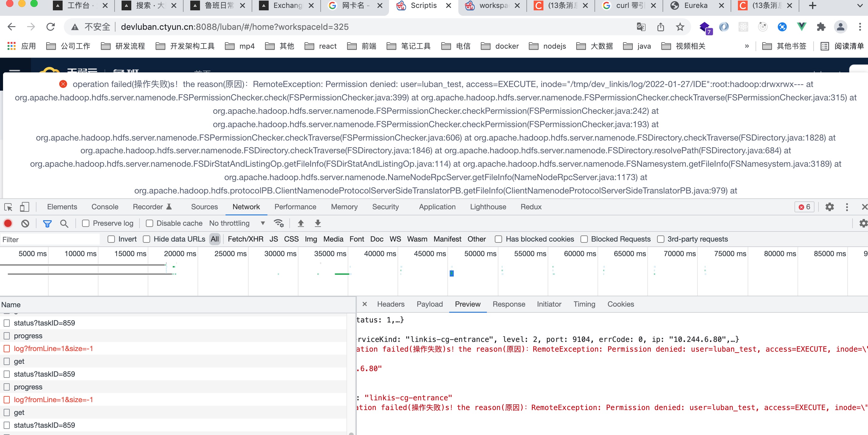This screenshot has height=435, width=868.
Task: Open the DevTools three-dot menu
Action: (847, 207)
